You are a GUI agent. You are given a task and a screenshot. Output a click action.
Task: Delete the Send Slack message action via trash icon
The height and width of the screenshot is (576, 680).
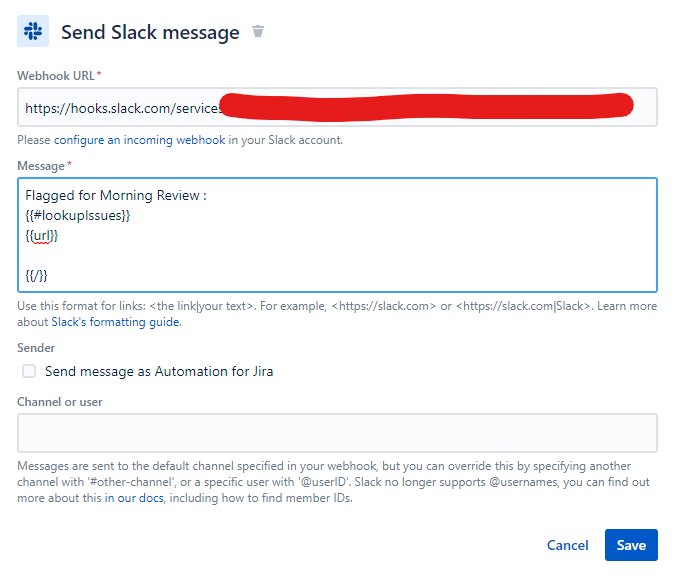point(258,31)
